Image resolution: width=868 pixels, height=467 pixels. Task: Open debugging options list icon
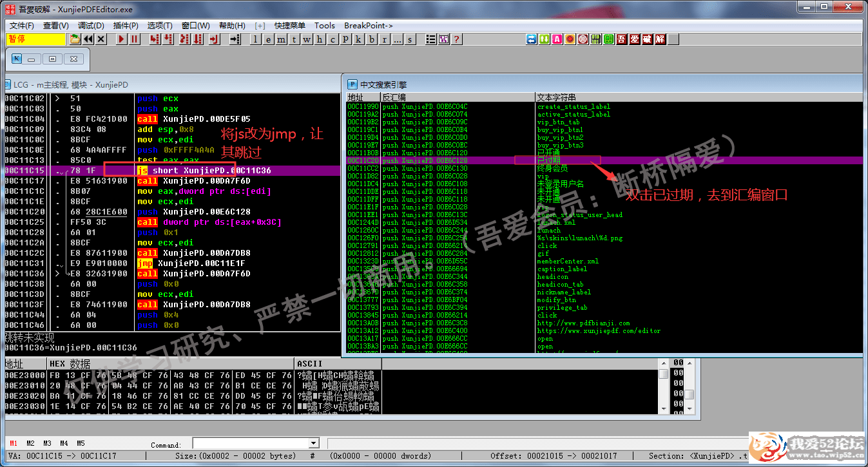[x=431, y=39]
